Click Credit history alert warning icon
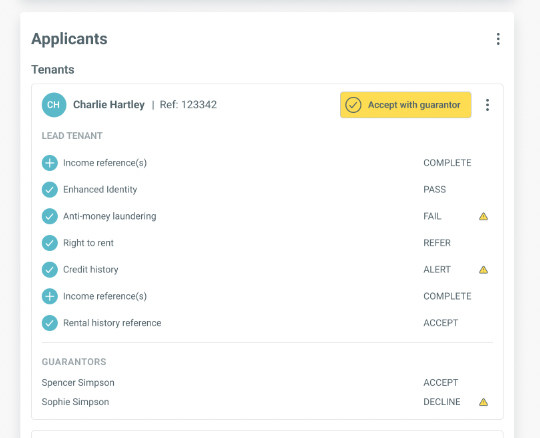This screenshot has height=438, width=540. pyautogui.click(x=484, y=270)
